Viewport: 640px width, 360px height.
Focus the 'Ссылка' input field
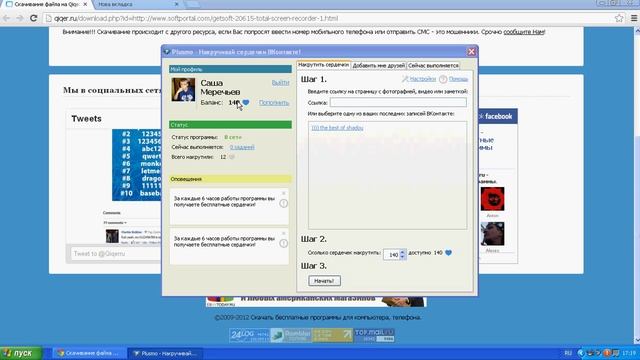coord(398,102)
